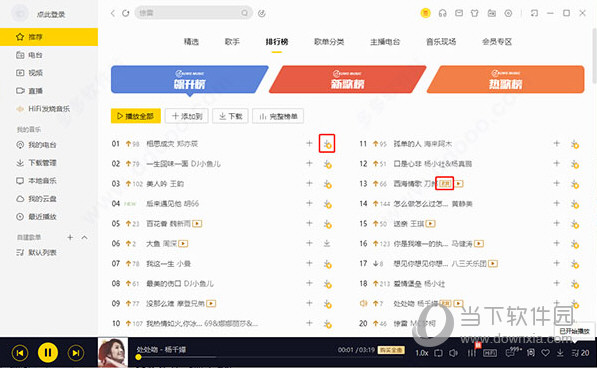Click the magnifier icon in search box

pos(244,13)
